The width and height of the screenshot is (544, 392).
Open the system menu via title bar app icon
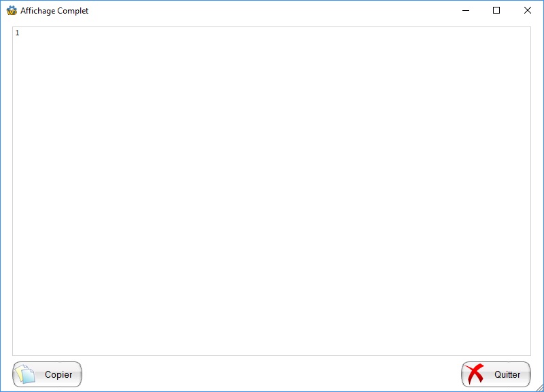12,11
